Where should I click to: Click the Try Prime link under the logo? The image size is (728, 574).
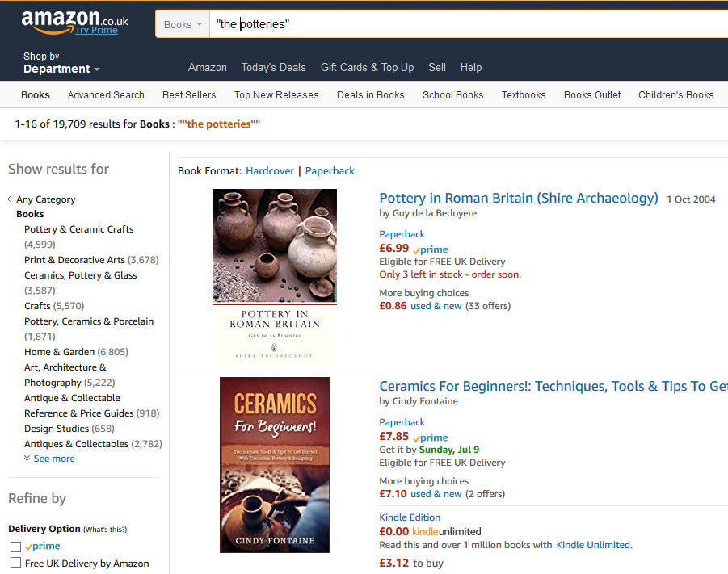pos(96,30)
